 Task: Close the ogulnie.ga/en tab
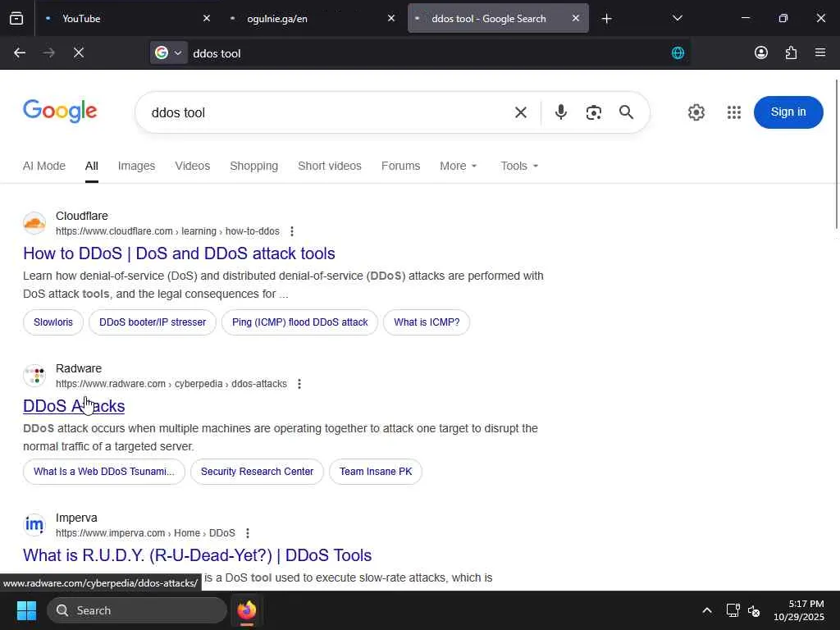[391, 18]
